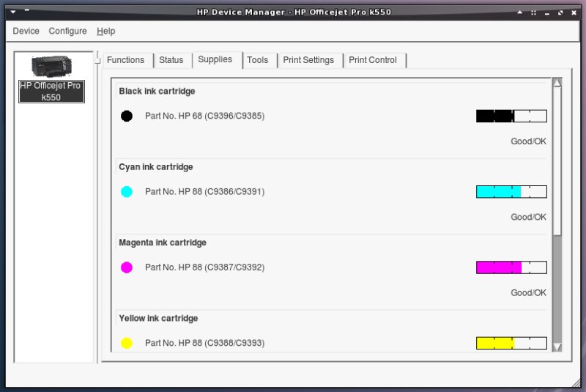Click Good/OK status under magenta cartridge
Screen dimensions: 586x392
528,293
